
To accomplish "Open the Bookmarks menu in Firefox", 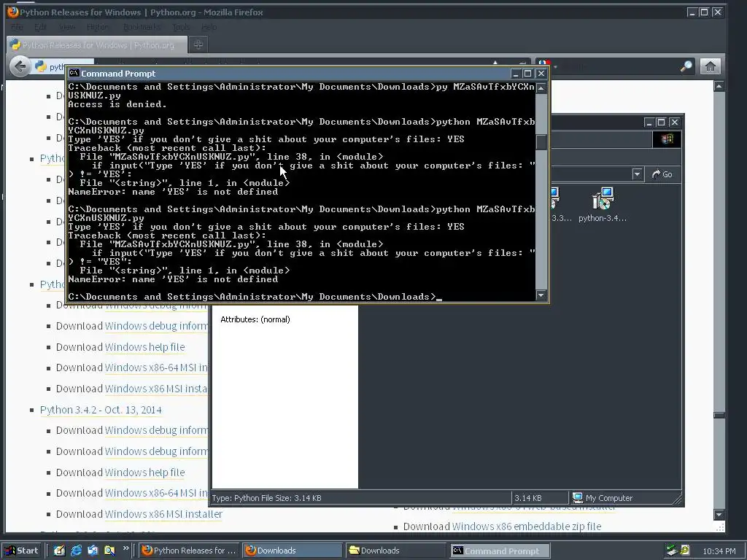I will point(142,27).
